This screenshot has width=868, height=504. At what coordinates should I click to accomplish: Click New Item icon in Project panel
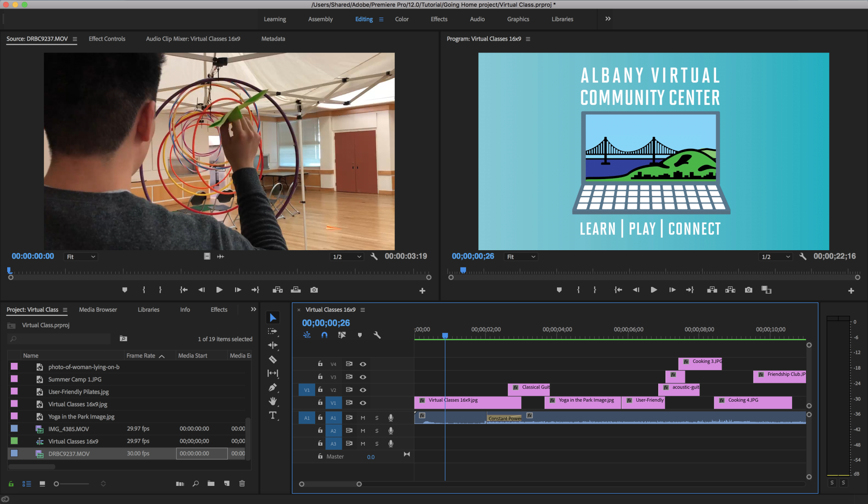226,484
